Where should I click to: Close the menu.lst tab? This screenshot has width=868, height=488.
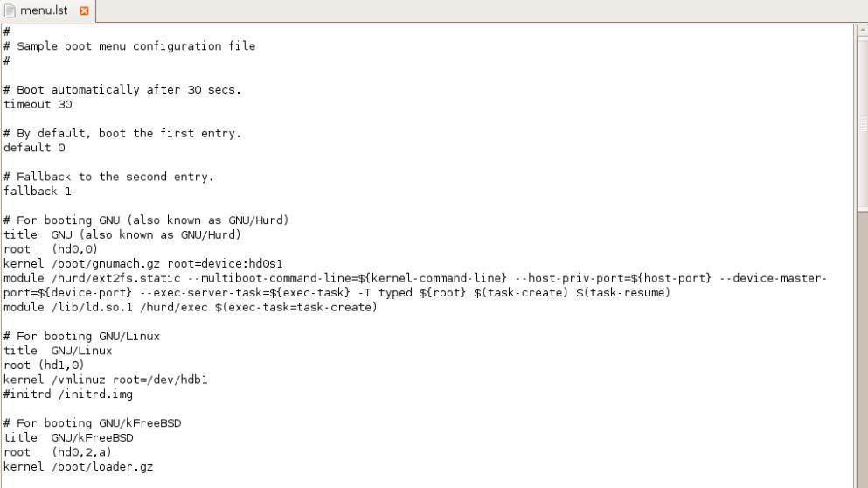click(84, 10)
